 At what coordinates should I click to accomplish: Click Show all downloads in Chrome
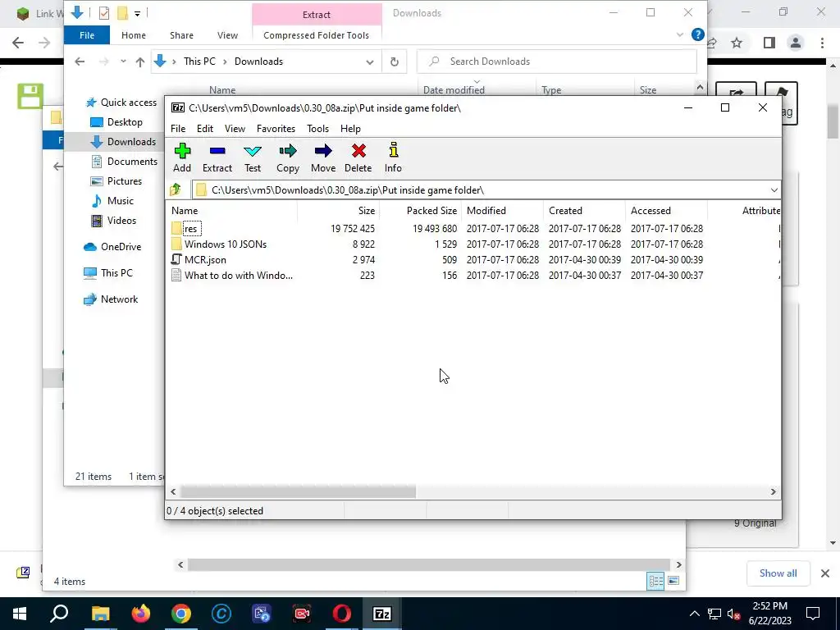click(778, 573)
